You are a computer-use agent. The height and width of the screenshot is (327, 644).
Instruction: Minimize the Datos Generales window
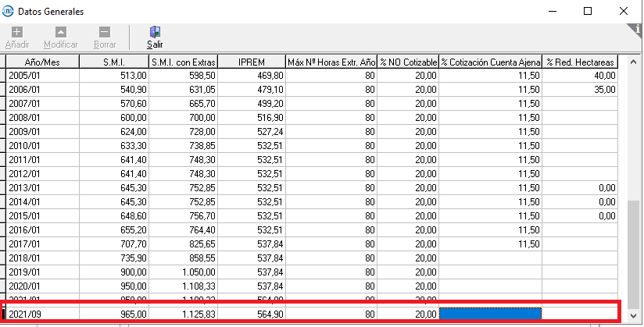pos(552,11)
